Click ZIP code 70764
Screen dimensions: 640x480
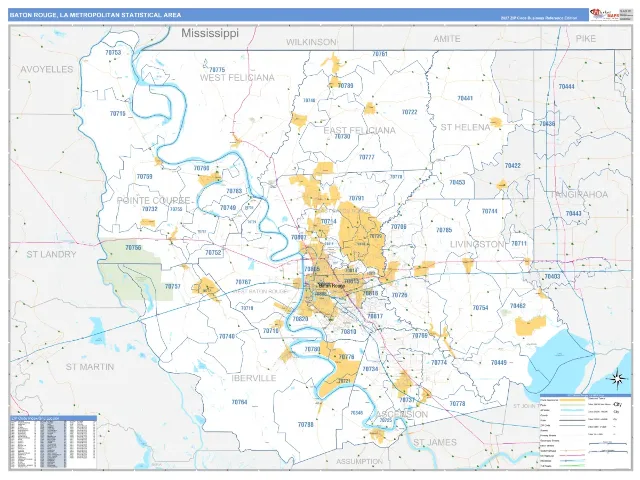pyautogui.click(x=240, y=402)
